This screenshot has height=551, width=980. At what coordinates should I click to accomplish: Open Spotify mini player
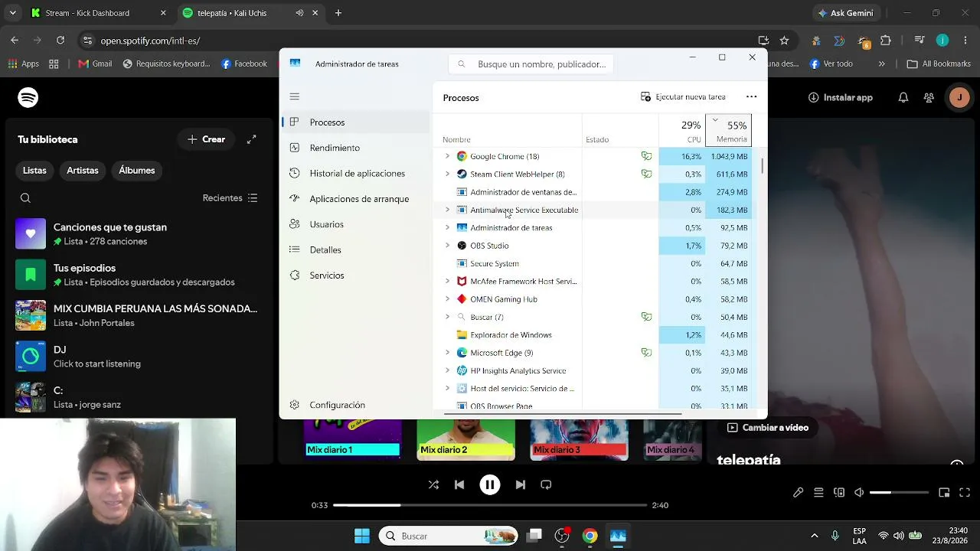(x=944, y=493)
